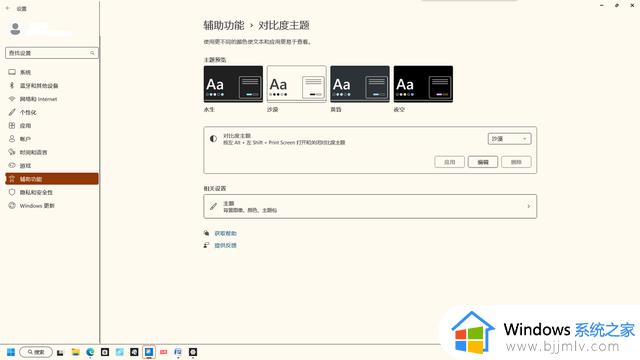This screenshot has width=640, height=360.
Task: Click 辅助功能 in the breadcrumb
Action: coord(224,25)
